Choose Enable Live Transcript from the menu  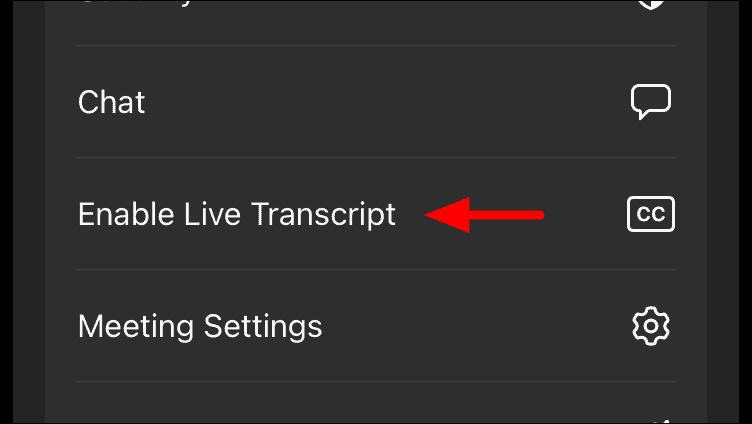coord(376,214)
